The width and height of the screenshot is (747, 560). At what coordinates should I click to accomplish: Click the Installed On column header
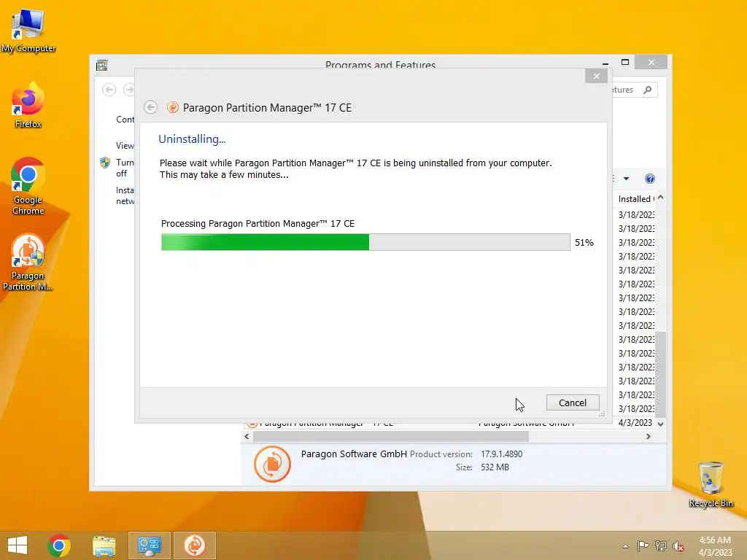tap(636, 198)
